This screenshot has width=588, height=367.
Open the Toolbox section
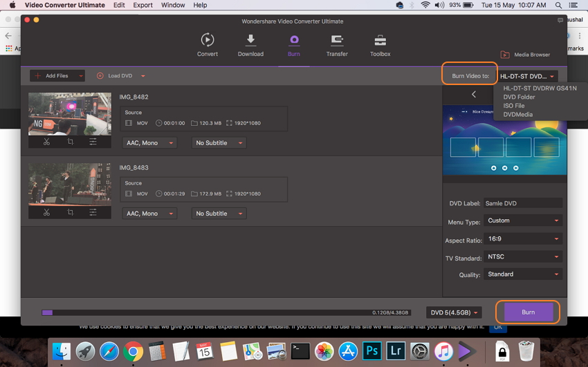coord(380,46)
